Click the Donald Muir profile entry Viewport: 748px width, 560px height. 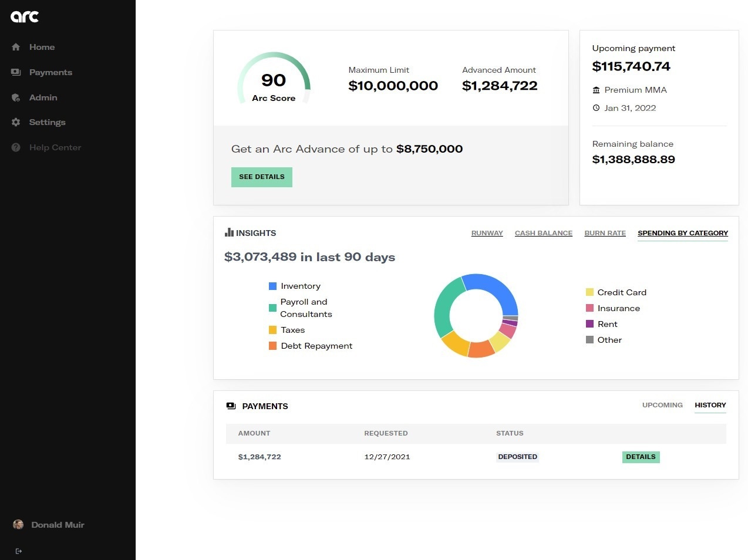point(48,524)
